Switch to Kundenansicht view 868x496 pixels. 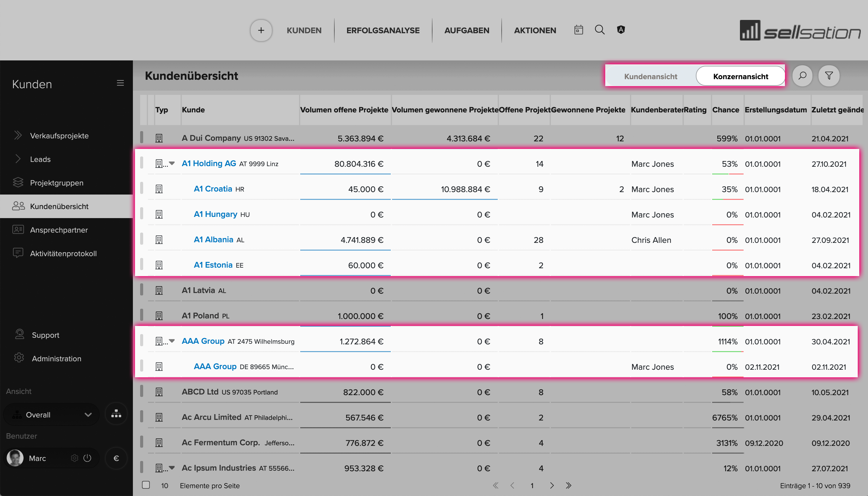tap(651, 76)
